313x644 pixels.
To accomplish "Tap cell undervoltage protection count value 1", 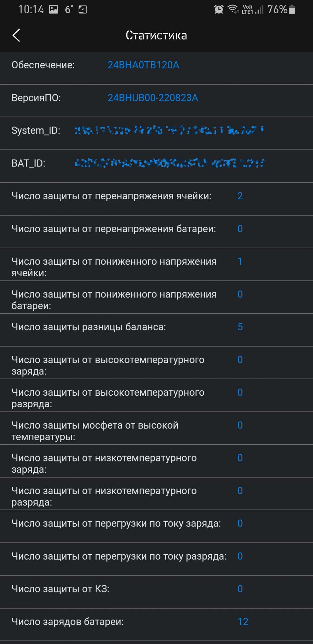I will (240, 261).
